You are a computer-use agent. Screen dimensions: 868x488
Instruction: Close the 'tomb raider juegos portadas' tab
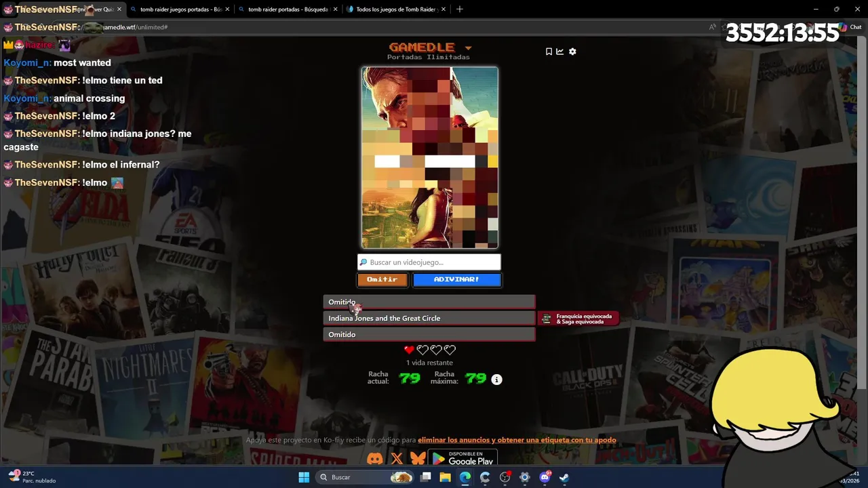[227, 9]
